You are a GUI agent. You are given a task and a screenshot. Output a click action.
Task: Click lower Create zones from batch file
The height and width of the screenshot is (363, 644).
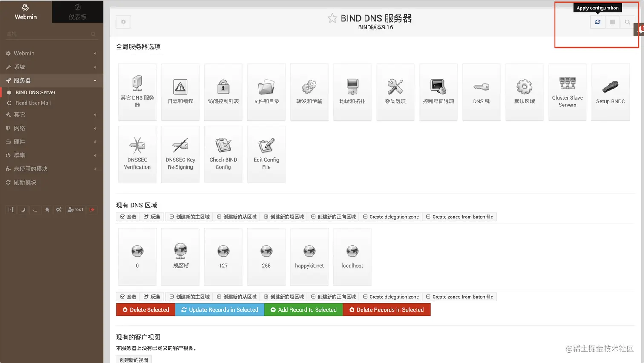tap(459, 297)
